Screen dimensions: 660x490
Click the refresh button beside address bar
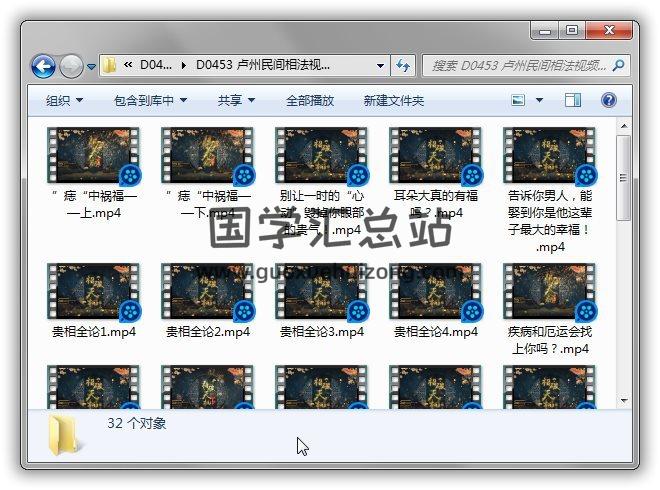pos(404,66)
